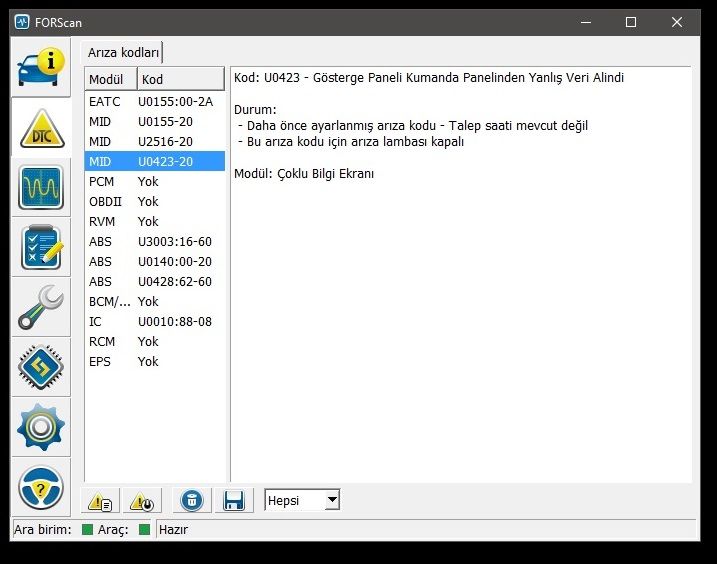Select the DTC trouble codes section icon
Viewport: 717px width, 564px height.
pyautogui.click(x=42, y=129)
